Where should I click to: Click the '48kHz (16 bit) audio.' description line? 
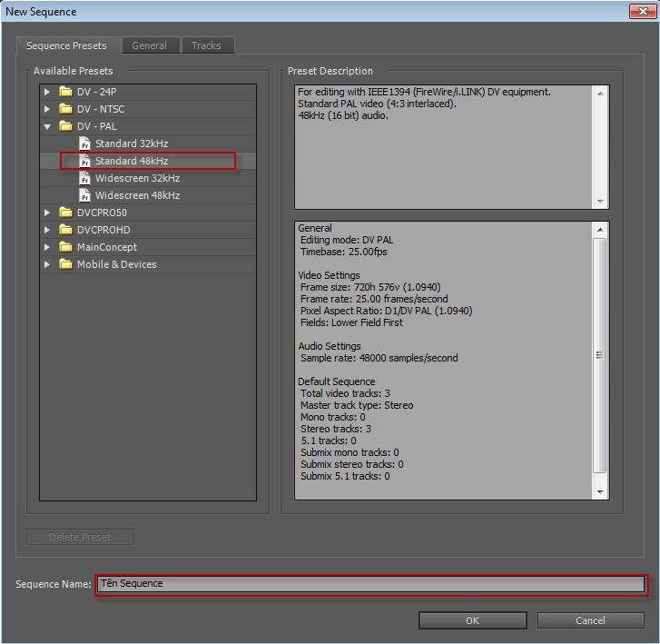pos(343,115)
